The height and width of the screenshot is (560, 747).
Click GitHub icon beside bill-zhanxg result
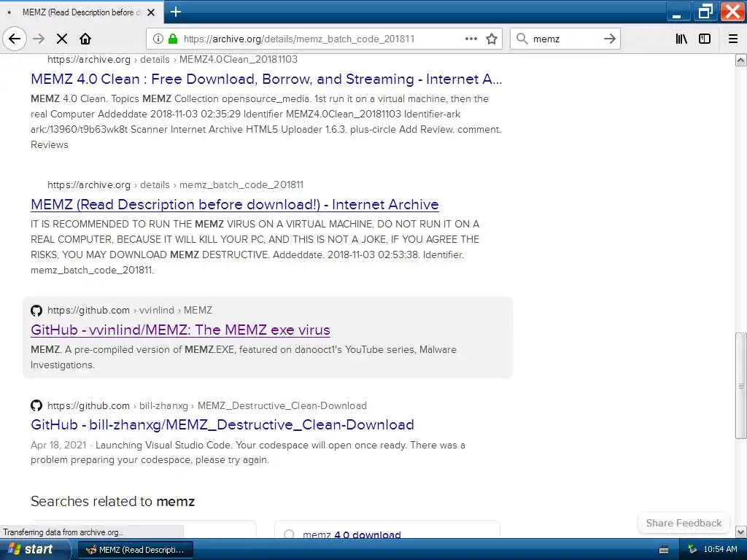[x=36, y=405]
